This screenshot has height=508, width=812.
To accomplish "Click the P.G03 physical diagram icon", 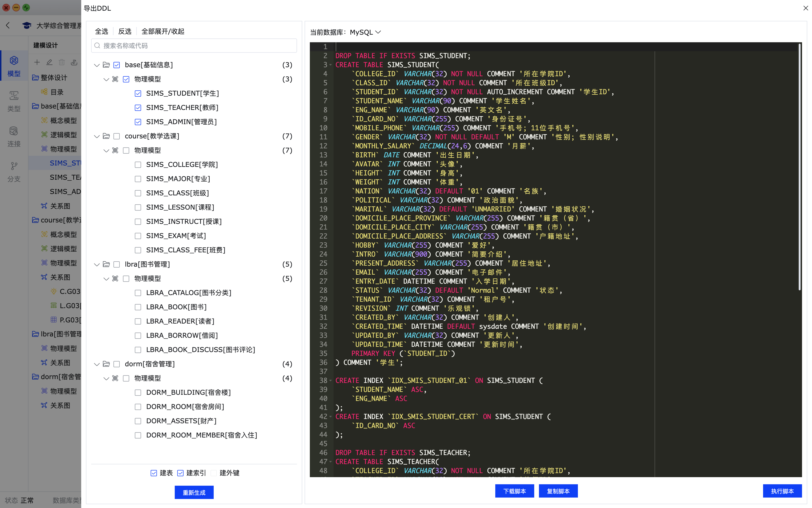I will [54, 320].
